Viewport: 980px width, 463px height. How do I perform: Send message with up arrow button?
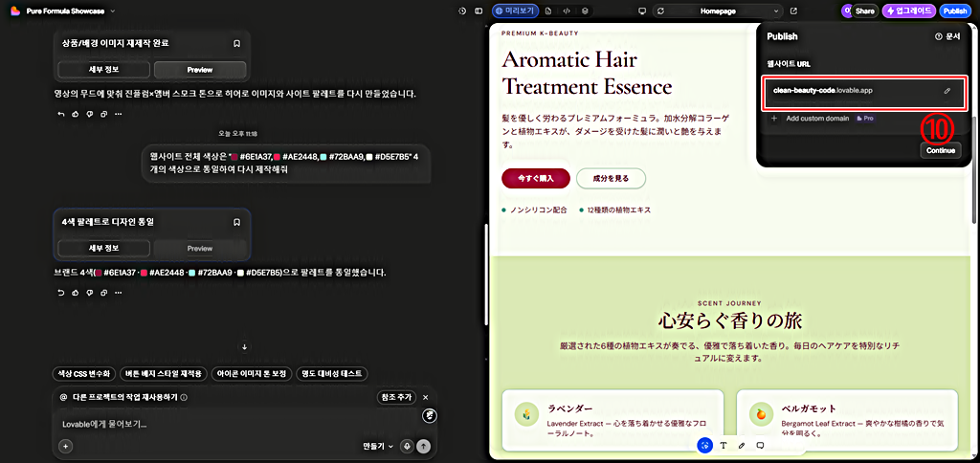pos(424,446)
